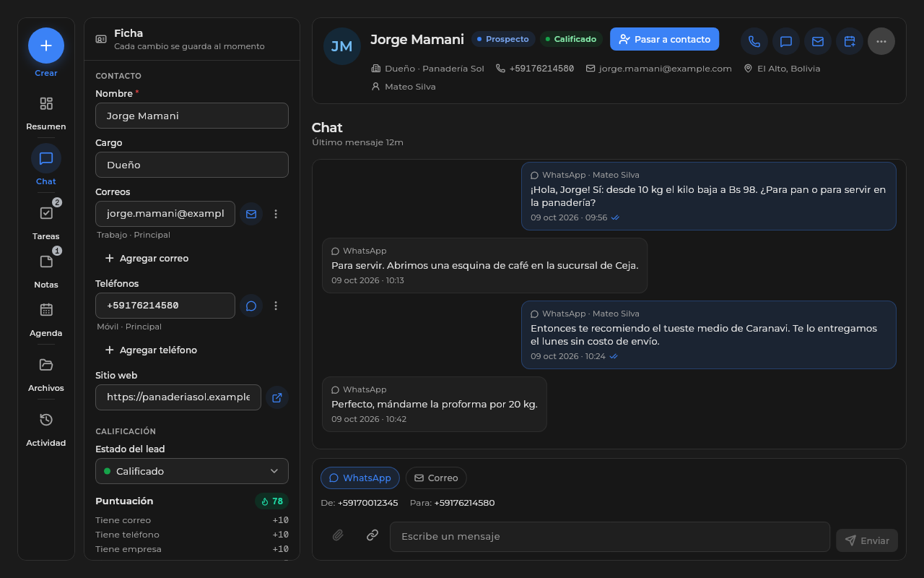Click the JM avatar circle
This screenshot has width=924, height=578.
pyautogui.click(x=342, y=46)
